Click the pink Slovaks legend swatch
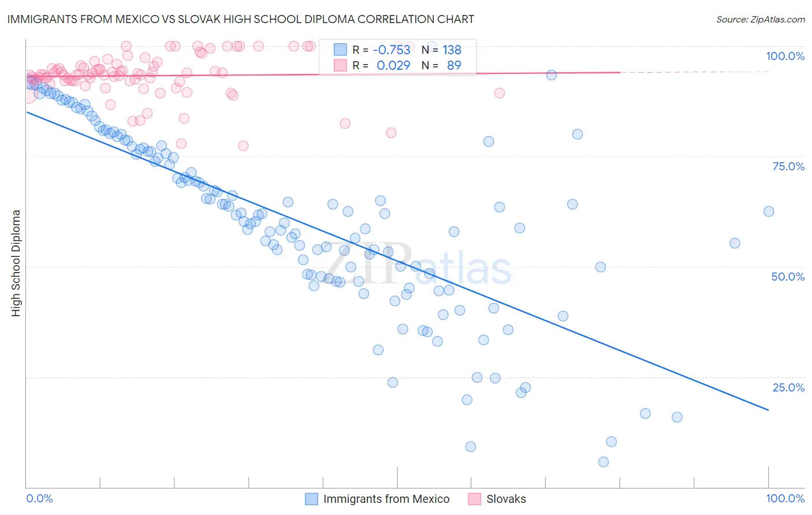 [475, 499]
